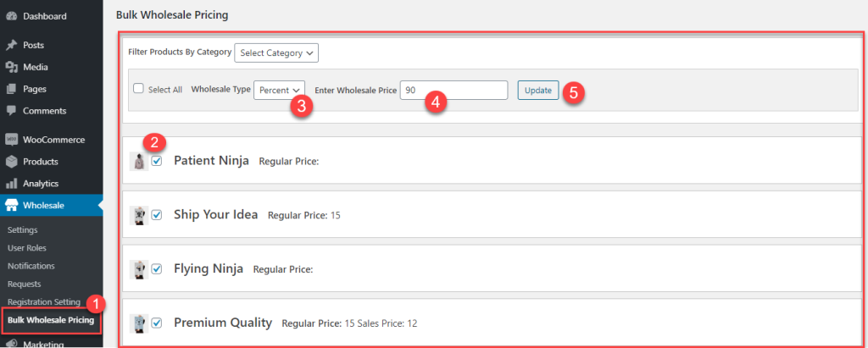Go to Requests submenu
Viewport: 868px width, 348px height.
(25, 284)
